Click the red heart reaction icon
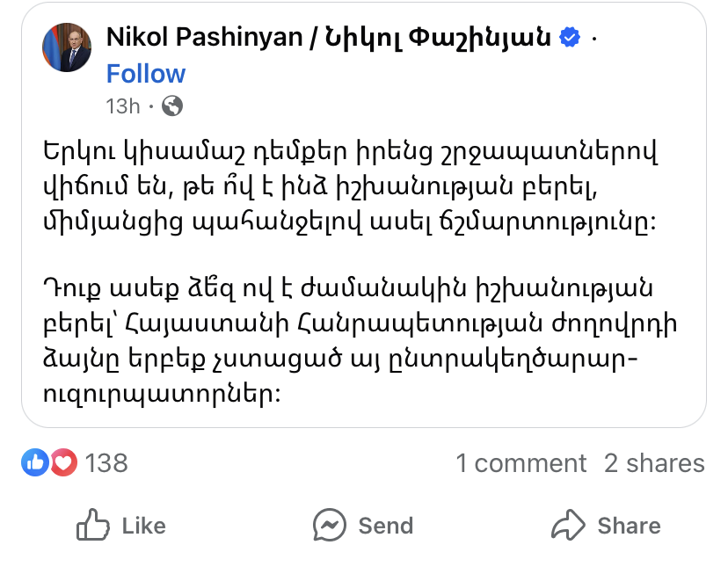 click(x=62, y=462)
